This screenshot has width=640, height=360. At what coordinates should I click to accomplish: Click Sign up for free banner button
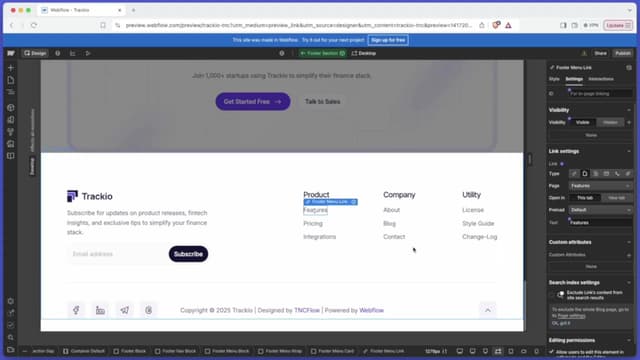pos(388,40)
